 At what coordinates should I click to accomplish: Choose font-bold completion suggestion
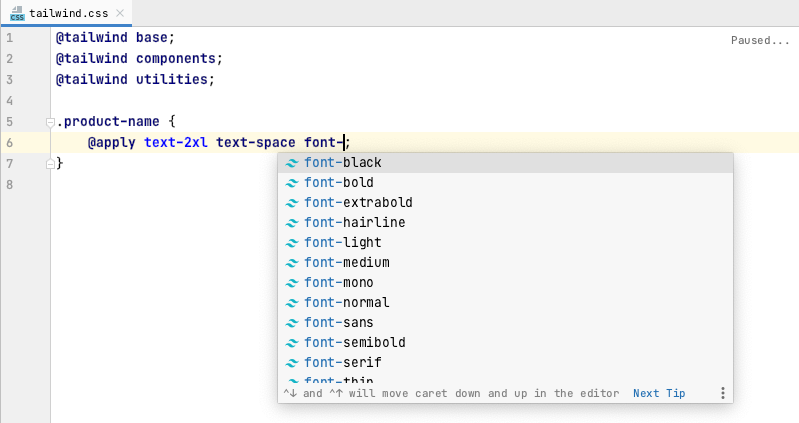click(505, 182)
